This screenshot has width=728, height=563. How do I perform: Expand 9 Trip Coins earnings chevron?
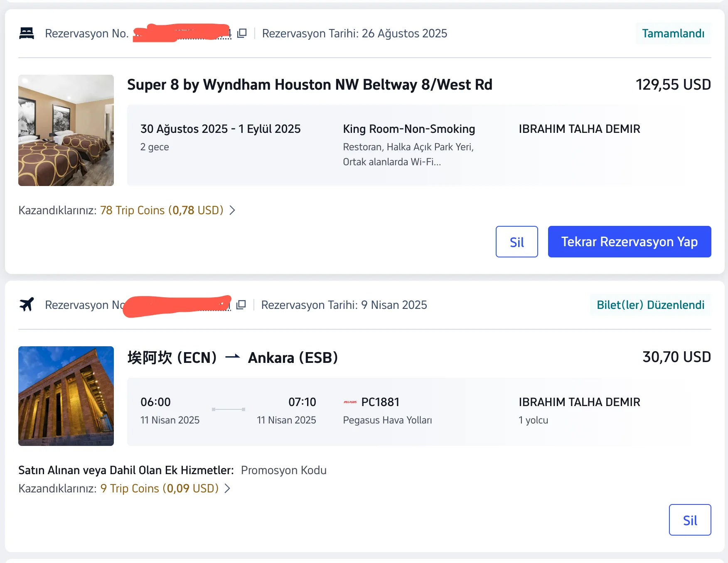(227, 488)
